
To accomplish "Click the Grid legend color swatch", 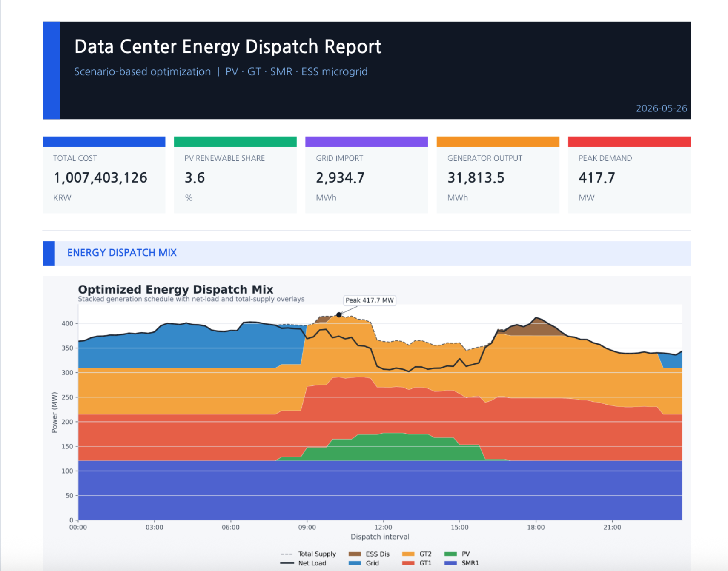I will (x=355, y=563).
